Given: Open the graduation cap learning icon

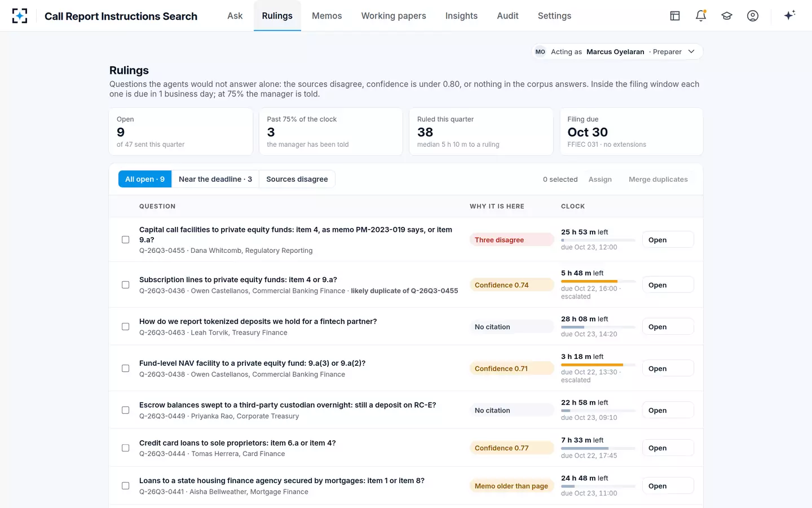Looking at the screenshot, I should coord(727,16).
